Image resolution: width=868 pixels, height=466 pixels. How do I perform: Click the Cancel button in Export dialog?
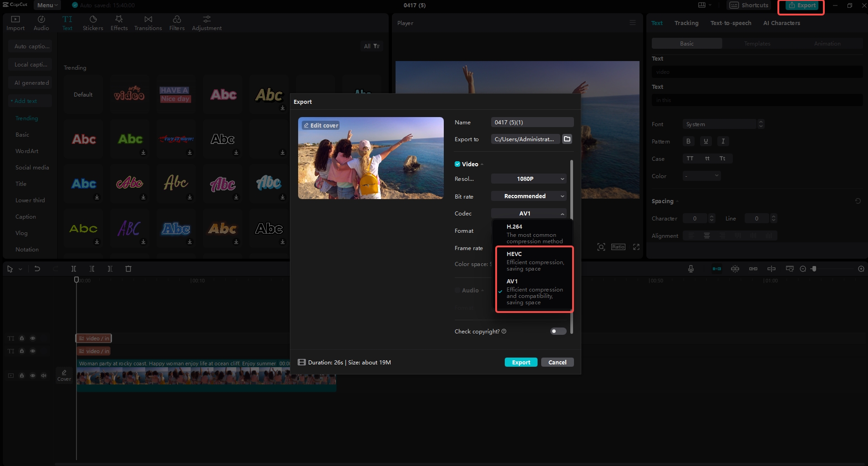tap(557, 362)
